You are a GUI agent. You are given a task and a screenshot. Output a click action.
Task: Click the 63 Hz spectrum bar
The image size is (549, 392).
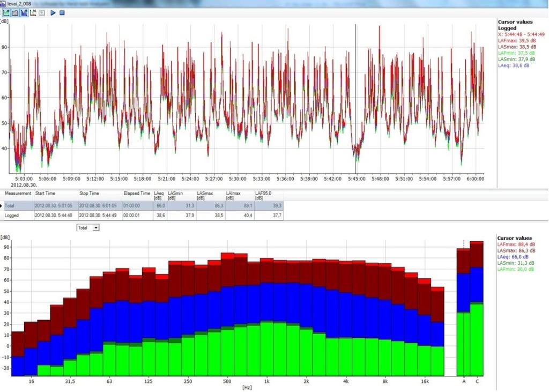click(109, 323)
